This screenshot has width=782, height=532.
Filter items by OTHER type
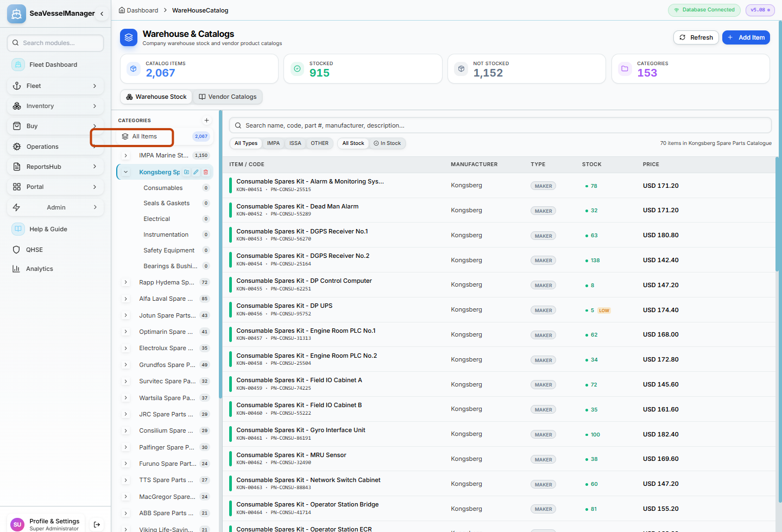319,143
